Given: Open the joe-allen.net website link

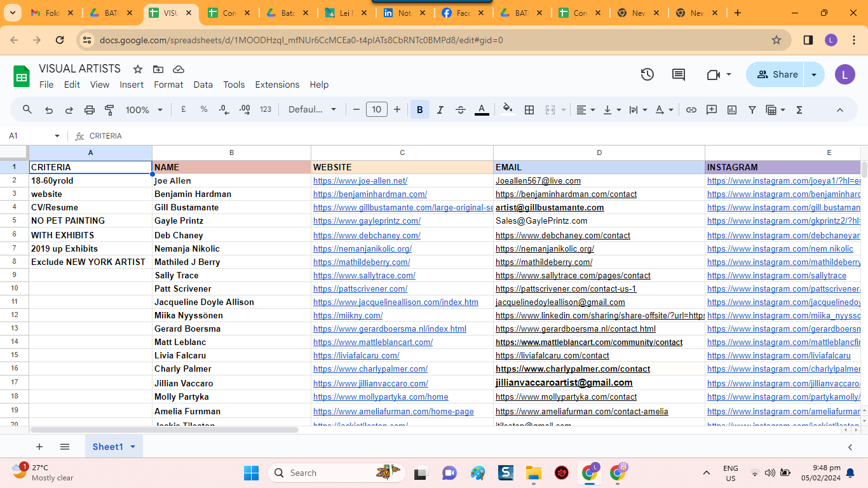Looking at the screenshot, I should coord(360,180).
